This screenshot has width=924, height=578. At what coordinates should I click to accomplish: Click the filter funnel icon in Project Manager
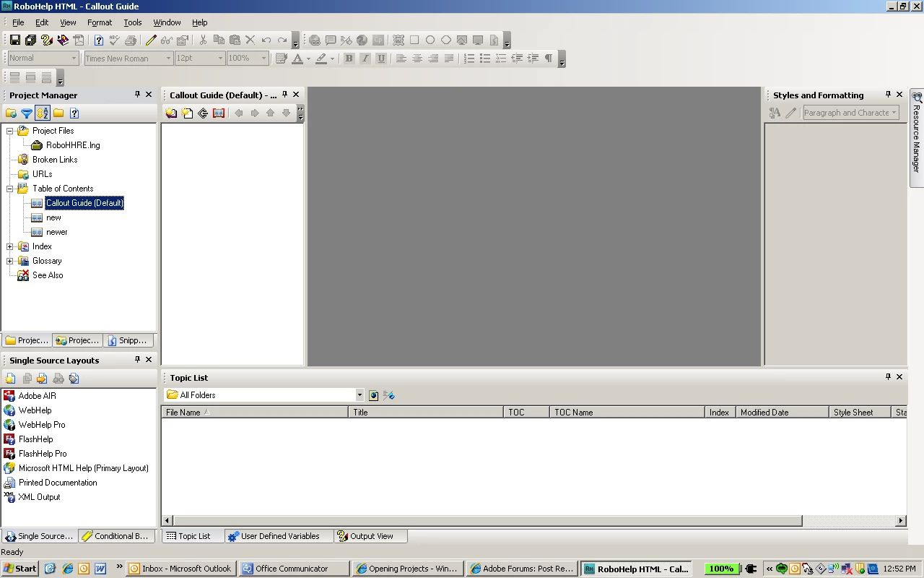(27, 113)
